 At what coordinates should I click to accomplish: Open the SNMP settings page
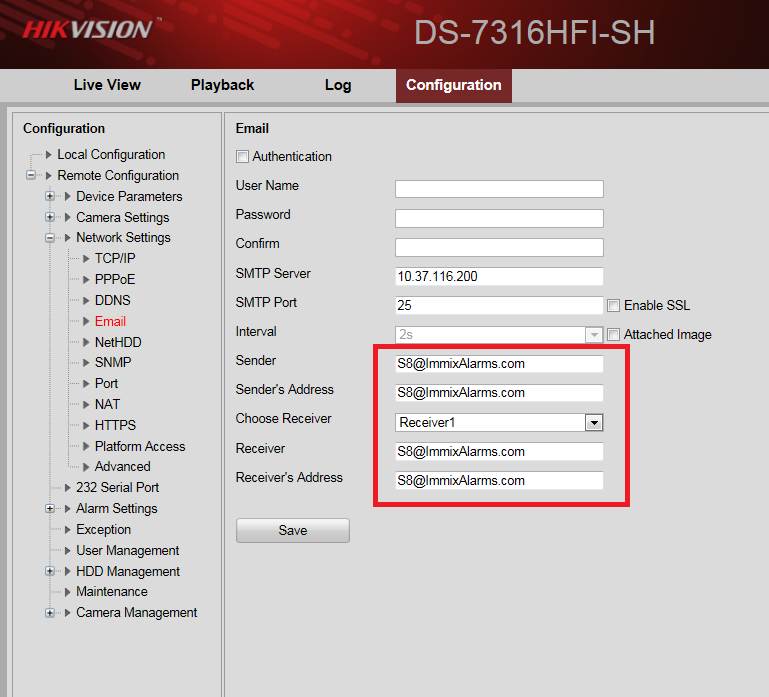[x=113, y=362]
